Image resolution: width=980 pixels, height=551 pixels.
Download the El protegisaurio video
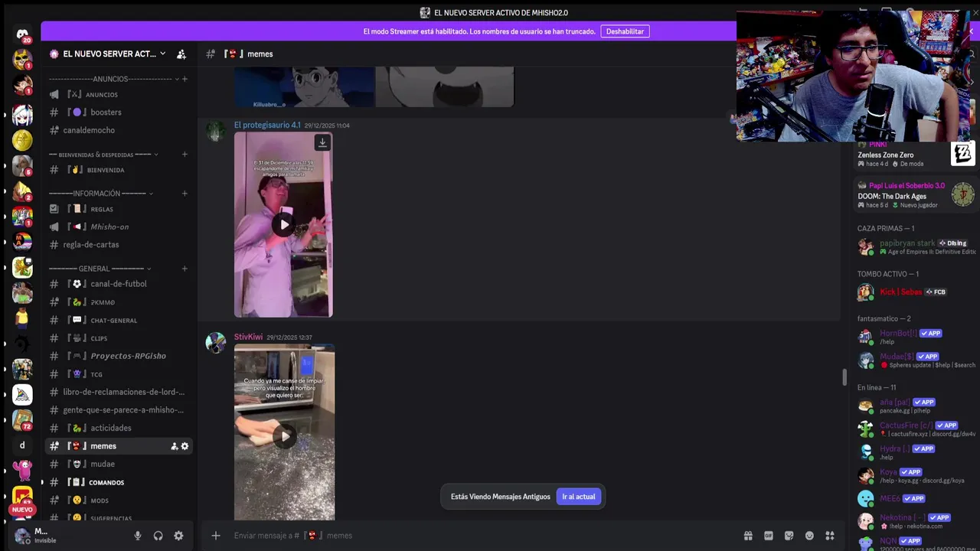[x=322, y=142]
